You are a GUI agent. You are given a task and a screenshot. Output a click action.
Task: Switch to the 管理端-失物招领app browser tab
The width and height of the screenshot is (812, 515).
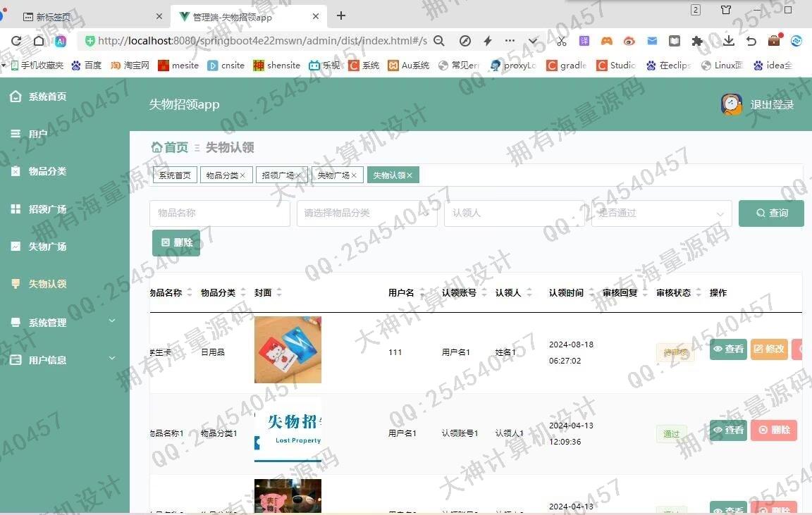249,17
